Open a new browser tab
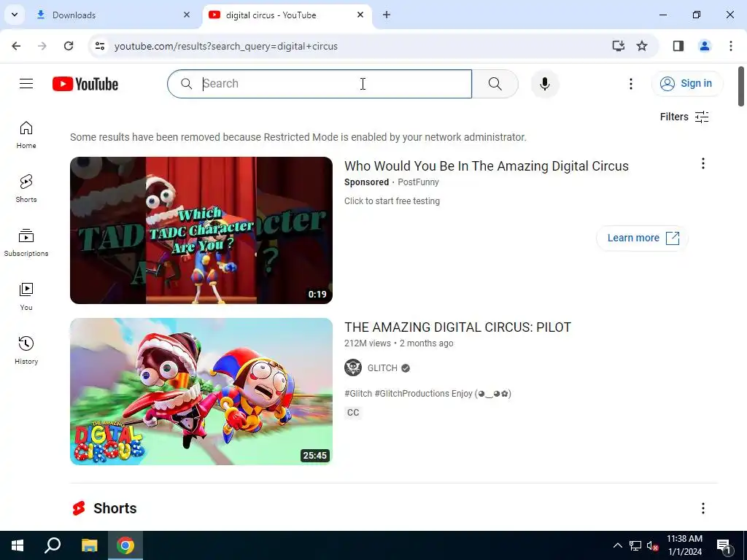Viewport: 747px width, 560px height. (387, 15)
